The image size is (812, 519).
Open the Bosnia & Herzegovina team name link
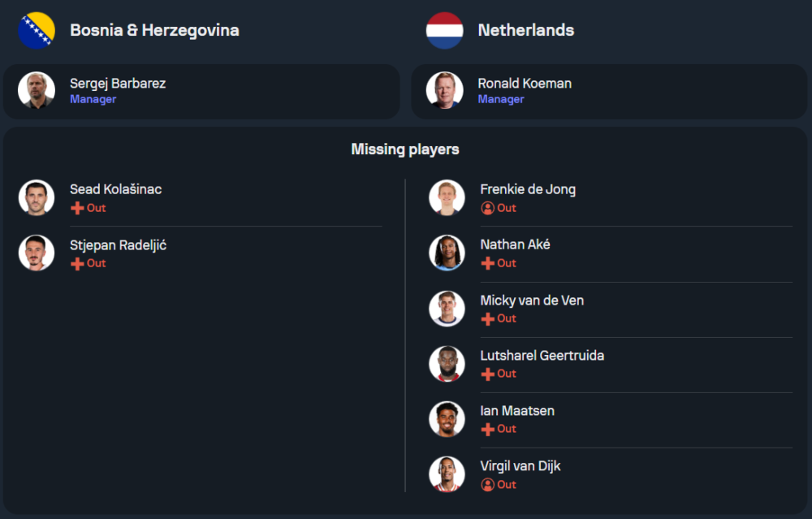coord(154,31)
